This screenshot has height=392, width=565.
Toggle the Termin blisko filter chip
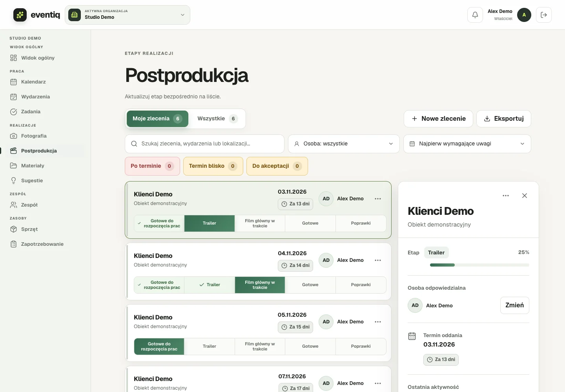coord(213,166)
